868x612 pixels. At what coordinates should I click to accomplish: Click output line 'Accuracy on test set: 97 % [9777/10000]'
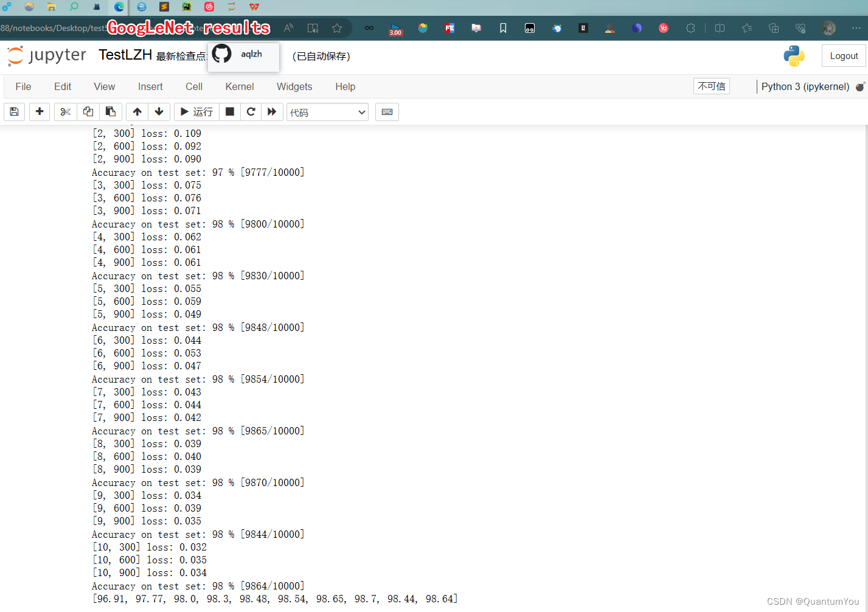[x=198, y=173]
